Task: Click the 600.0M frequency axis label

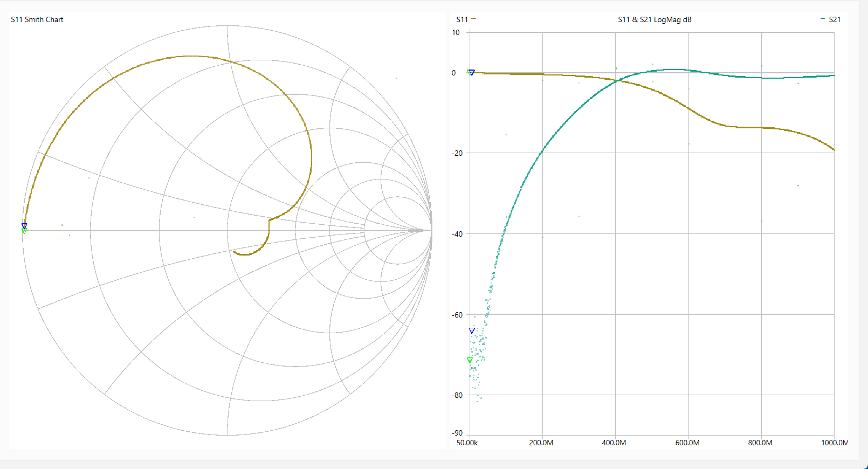Action: click(687, 443)
